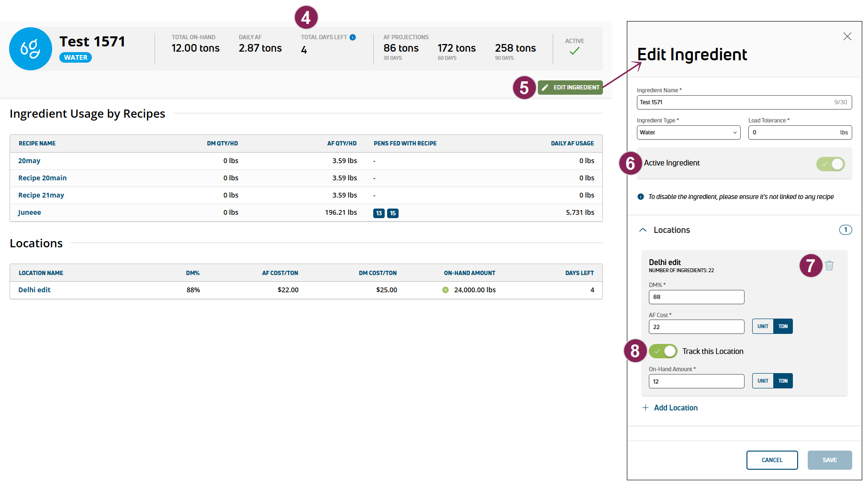Open the Ingredient Type dropdown
Image resolution: width=868 pixels, height=486 pixels.
pyautogui.click(x=688, y=133)
